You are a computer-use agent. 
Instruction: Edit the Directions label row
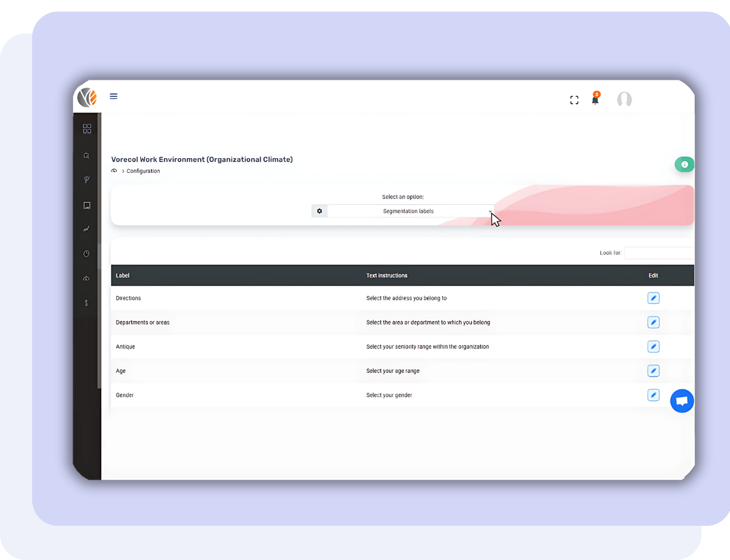pos(653,298)
